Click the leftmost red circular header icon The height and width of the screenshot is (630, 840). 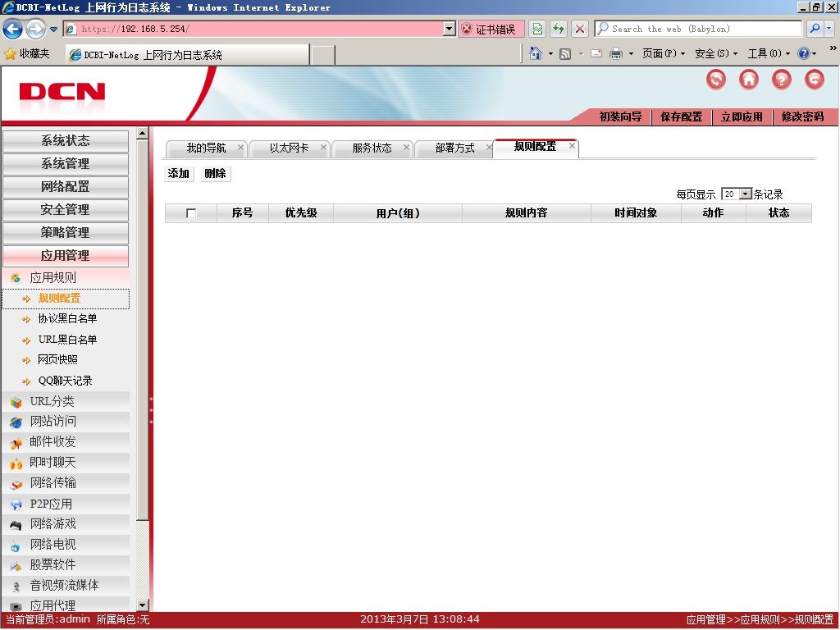point(715,80)
